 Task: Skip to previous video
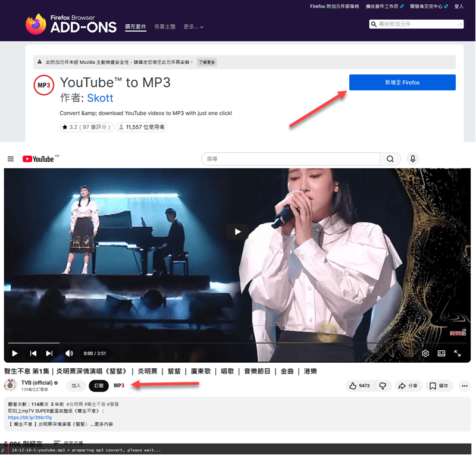tap(33, 353)
